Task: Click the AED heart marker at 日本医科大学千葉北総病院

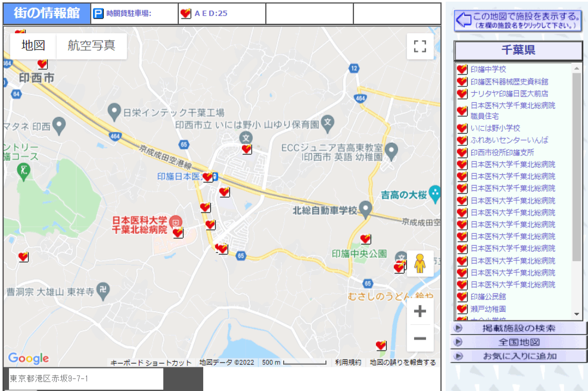Action: pyautogui.click(x=178, y=233)
